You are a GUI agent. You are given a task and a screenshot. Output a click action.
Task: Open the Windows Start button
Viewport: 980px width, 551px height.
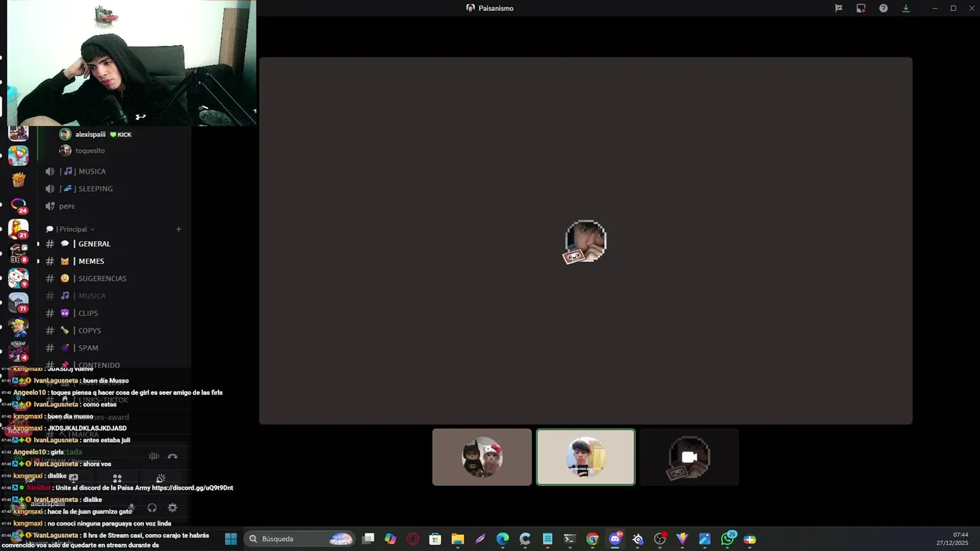click(230, 539)
